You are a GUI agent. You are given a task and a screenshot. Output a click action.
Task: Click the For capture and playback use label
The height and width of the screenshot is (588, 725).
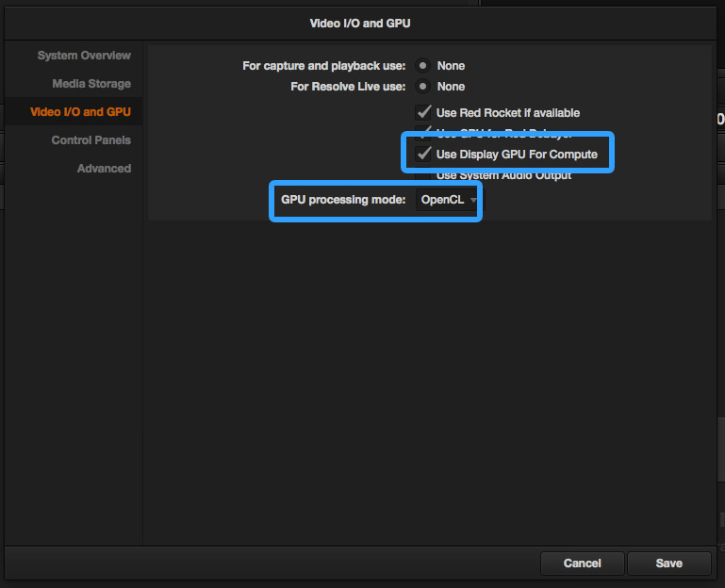click(x=323, y=66)
